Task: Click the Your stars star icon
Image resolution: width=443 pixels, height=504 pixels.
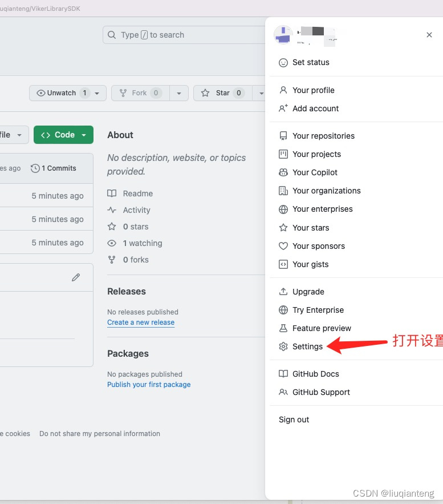Action: [283, 228]
